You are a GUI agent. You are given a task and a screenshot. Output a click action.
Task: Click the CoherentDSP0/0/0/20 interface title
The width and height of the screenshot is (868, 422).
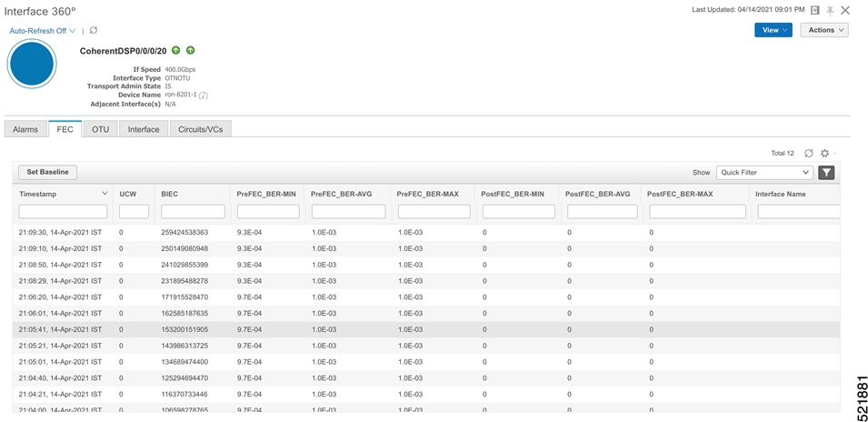click(x=124, y=50)
